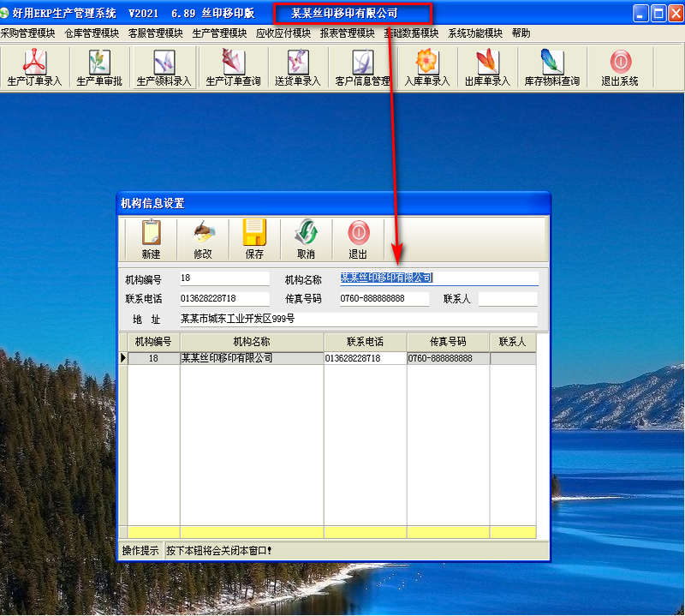The image size is (685, 616).
Task: Open 客服管理模块 menu
Action: pos(156,33)
